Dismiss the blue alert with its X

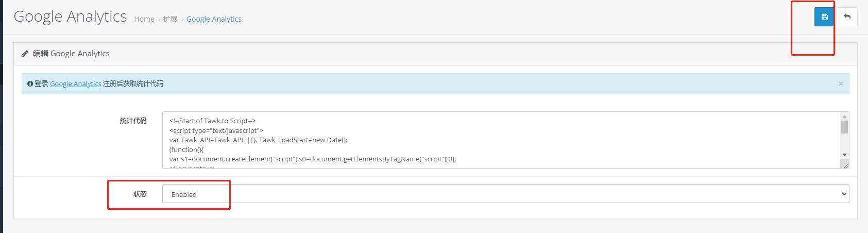pyautogui.click(x=841, y=84)
